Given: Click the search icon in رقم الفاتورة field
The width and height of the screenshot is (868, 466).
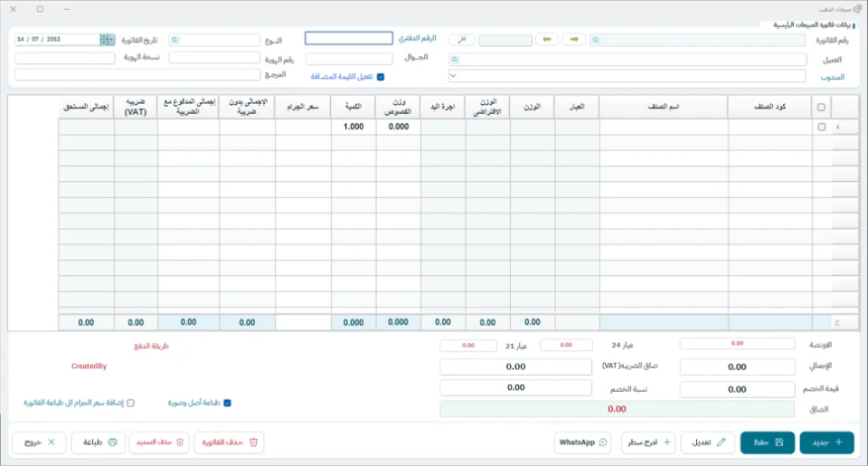Looking at the screenshot, I should point(596,40).
